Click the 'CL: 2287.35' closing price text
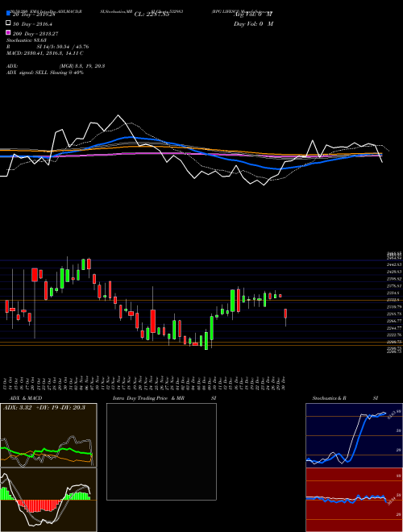The image size is (403, 532). point(152,15)
